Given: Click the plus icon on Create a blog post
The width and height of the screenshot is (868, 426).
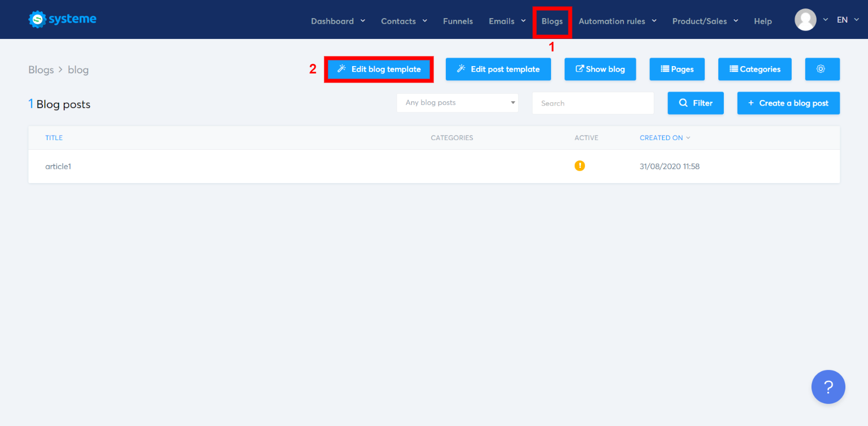Looking at the screenshot, I should tap(751, 103).
